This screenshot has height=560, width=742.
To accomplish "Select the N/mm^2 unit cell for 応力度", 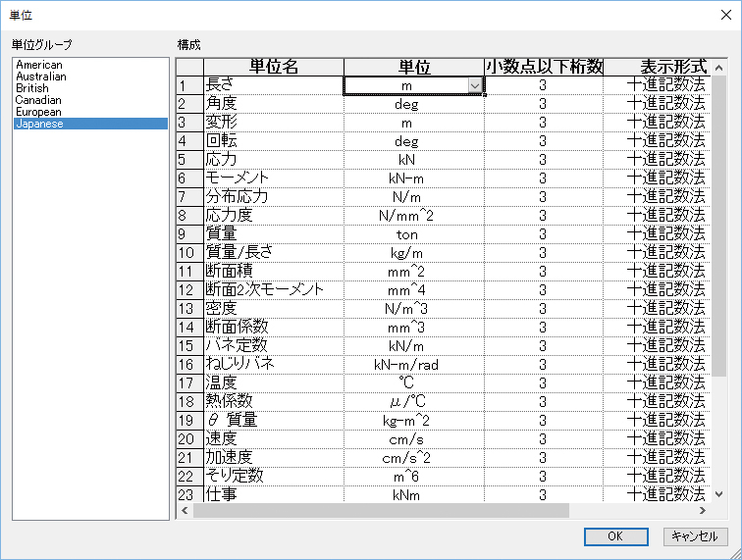I will click(x=414, y=216).
